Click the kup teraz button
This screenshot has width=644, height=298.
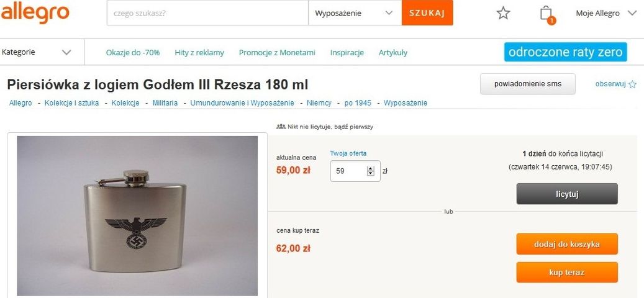click(x=567, y=273)
